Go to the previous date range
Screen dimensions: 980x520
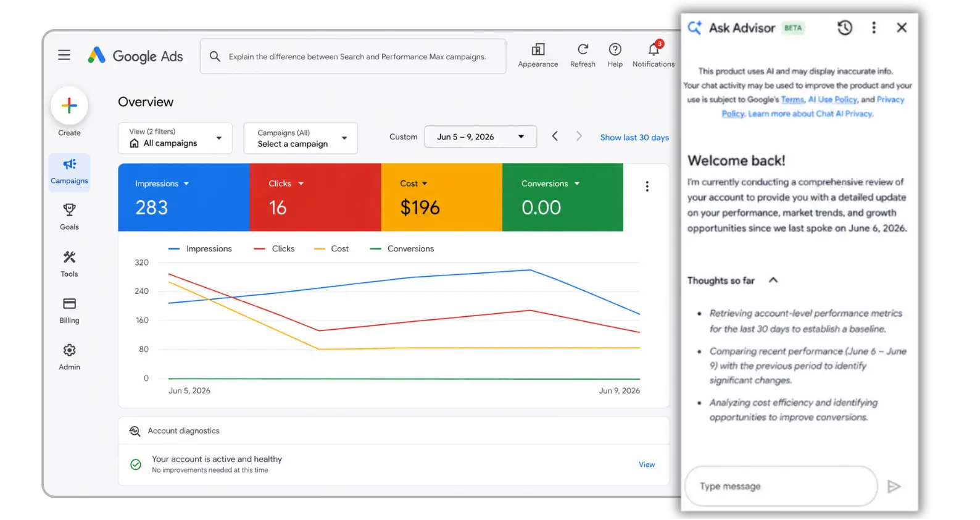555,136
